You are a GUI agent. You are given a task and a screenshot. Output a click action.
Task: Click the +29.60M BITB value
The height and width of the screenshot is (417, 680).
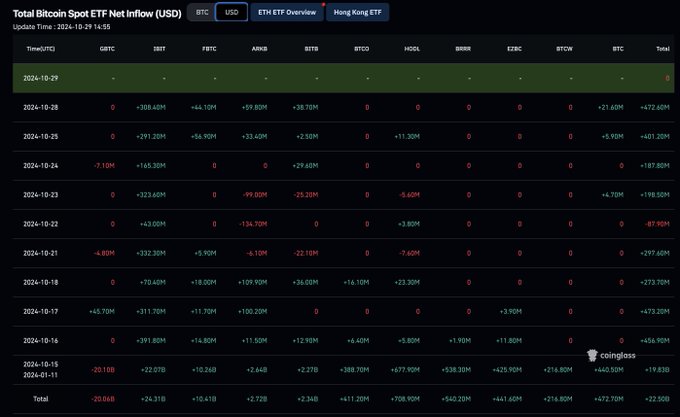point(305,166)
